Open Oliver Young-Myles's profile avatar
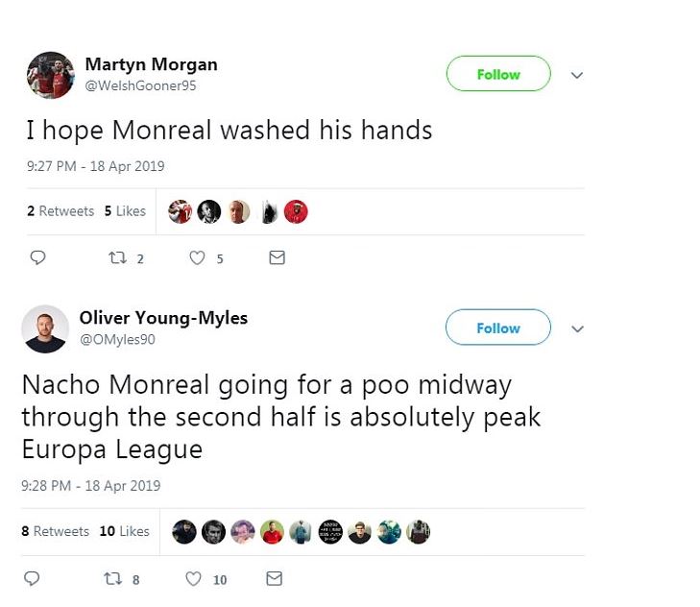700x607 pixels. pyautogui.click(x=45, y=328)
